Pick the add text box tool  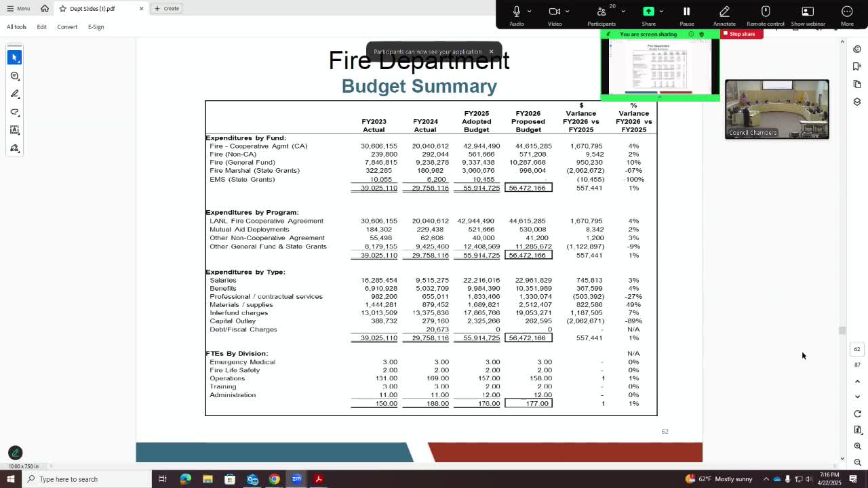click(15, 130)
